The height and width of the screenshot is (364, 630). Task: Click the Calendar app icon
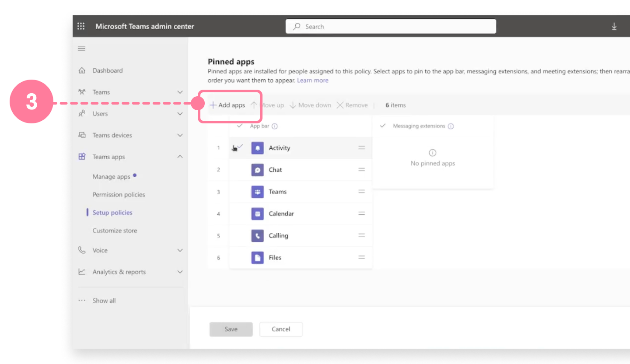point(258,213)
